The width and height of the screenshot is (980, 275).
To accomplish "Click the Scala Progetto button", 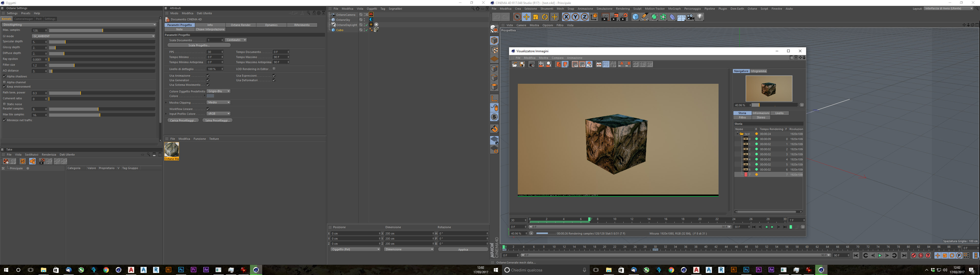I will pos(199,45).
